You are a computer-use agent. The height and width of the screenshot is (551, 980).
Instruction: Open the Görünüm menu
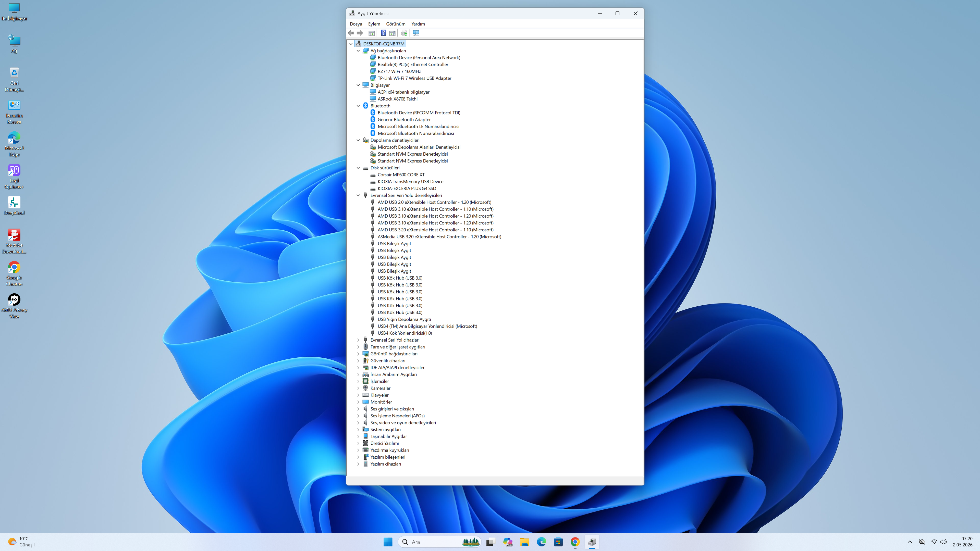pos(396,24)
